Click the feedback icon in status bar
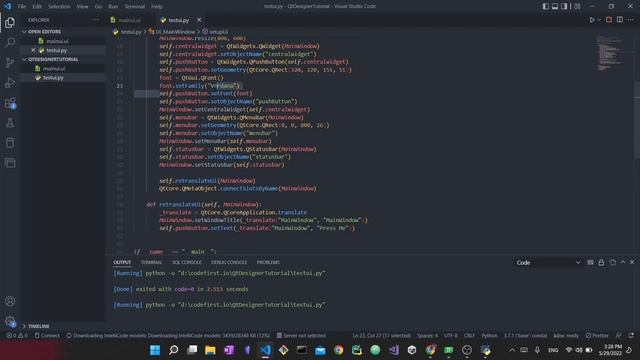Image resolution: width=640 pixels, height=360 pixels. coord(619,336)
